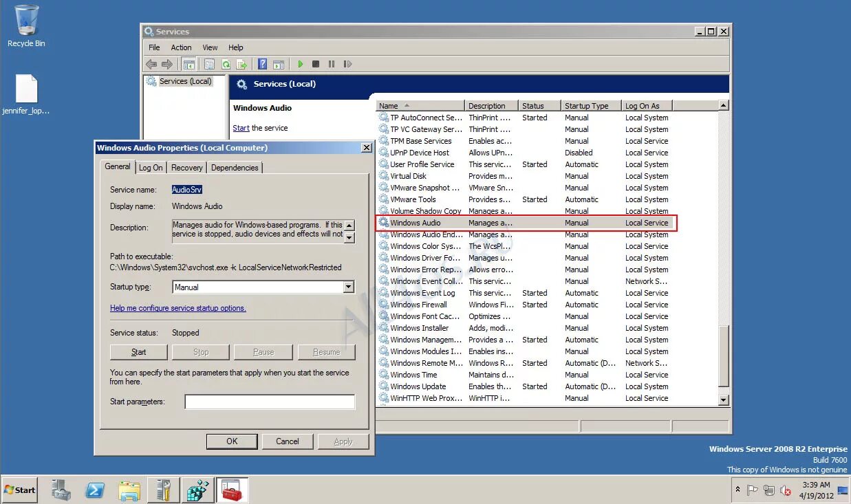Image resolution: width=851 pixels, height=504 pixels.
Task: Open the Action menu
Action: coord(181,47)
